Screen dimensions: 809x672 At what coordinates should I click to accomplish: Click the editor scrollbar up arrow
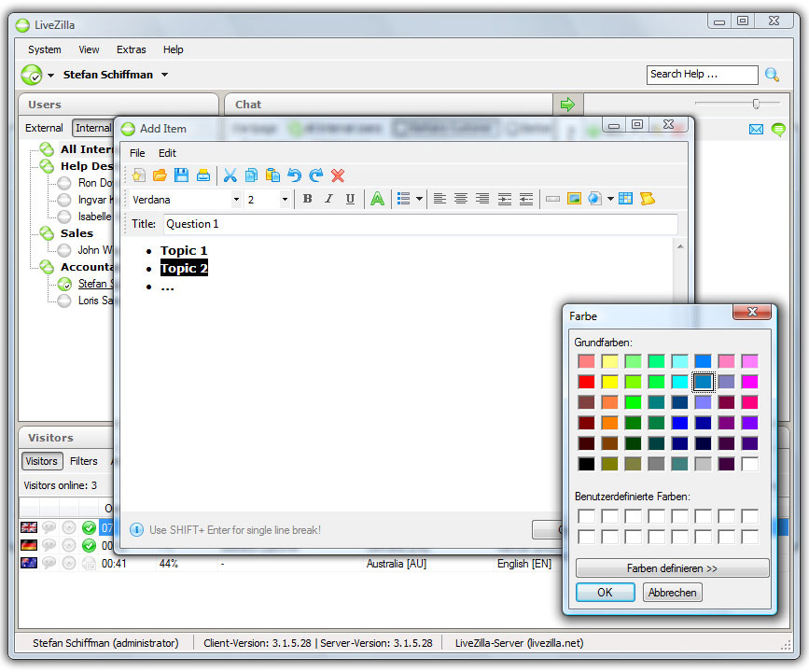coord(680,246)
